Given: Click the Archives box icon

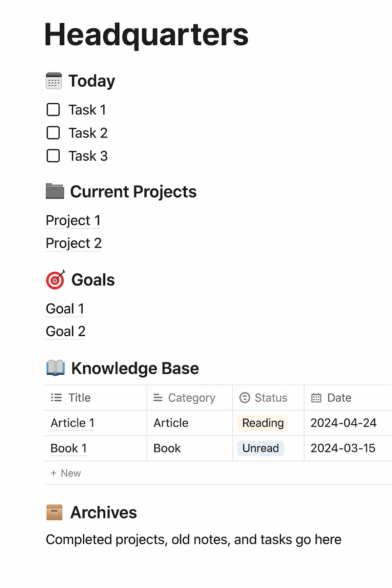Looking at the screenshot, I should point(54,512).
